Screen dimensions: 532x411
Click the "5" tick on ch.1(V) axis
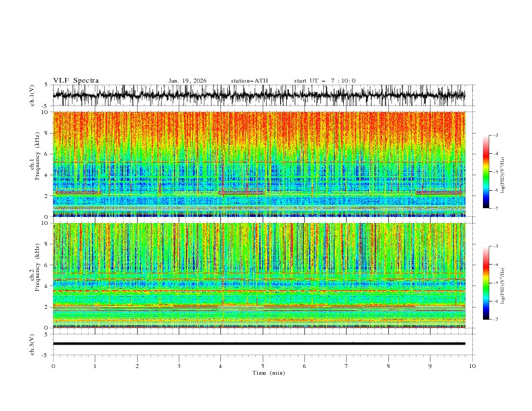(x=46, y=85)
